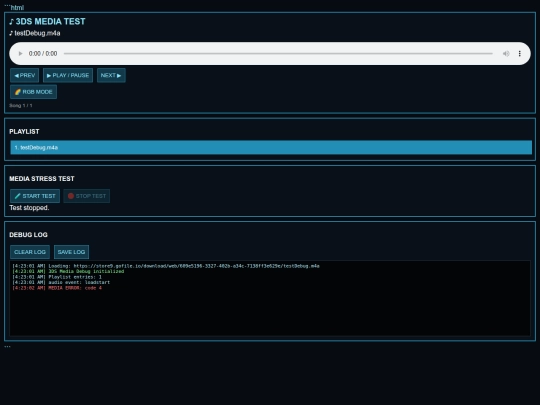Mute audio with the speaker icon
540x405 pixels.
(506, 54)
